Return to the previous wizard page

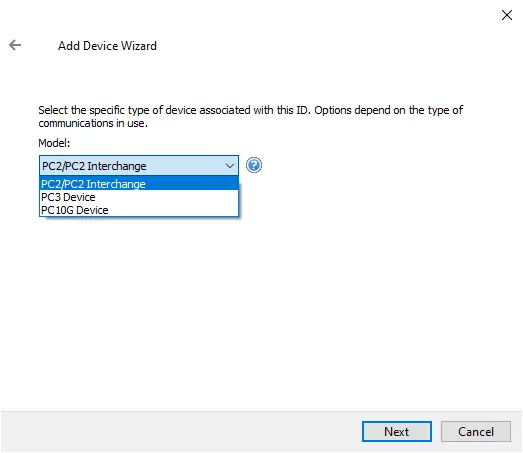coord(15,45)
